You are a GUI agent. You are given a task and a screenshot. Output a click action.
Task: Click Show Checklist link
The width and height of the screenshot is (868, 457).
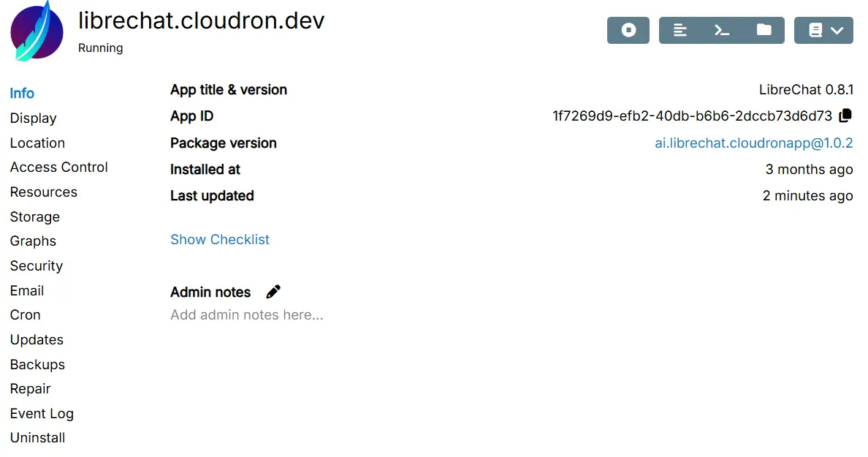[x=220, y=239]
